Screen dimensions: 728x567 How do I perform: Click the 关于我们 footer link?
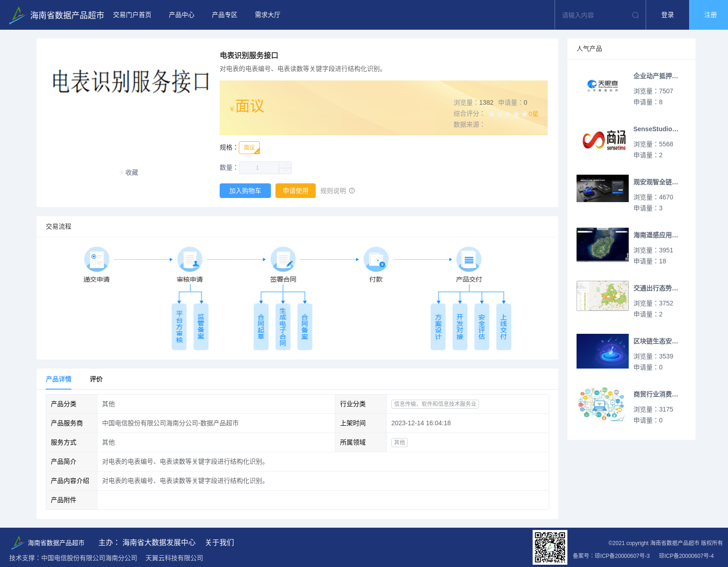(x=220, y=543)
